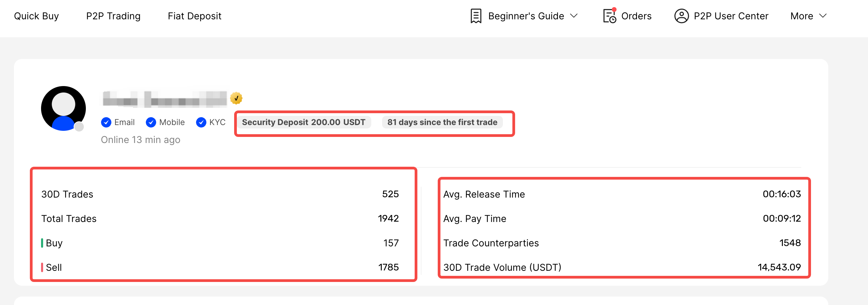Image resolution: width=868 pixels, height=305 pixels.
Task: Switch to P2P Trading tab
Action: point(113,16)
